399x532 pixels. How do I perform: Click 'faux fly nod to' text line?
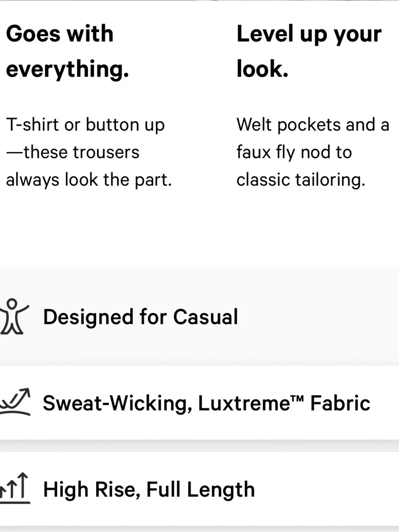tap(294, 152)
